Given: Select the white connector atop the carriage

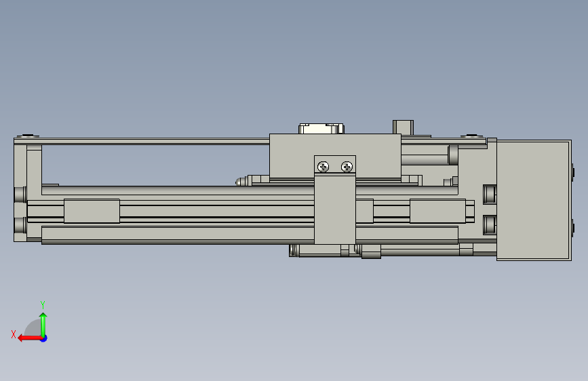Looking at the screenshot, I should click(x=321, y=129).
